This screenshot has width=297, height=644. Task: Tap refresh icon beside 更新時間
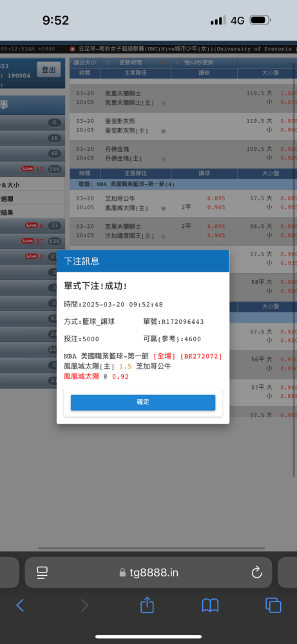click(108, 63)
